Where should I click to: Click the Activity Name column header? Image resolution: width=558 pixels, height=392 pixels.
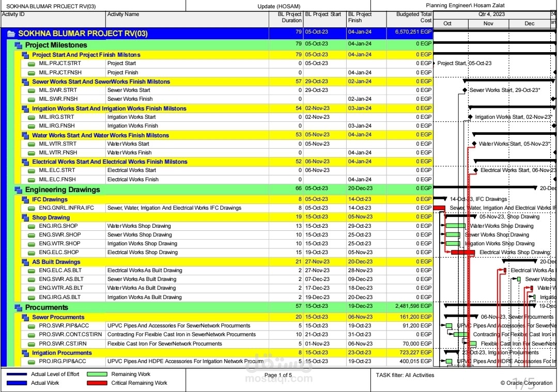click(x=188, y=19)
